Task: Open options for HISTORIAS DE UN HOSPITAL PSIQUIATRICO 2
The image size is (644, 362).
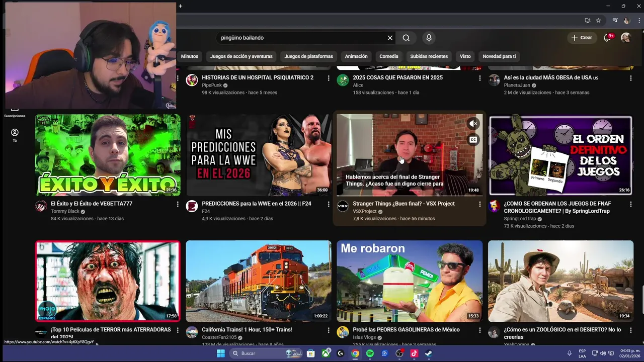Action: [329, 78]
